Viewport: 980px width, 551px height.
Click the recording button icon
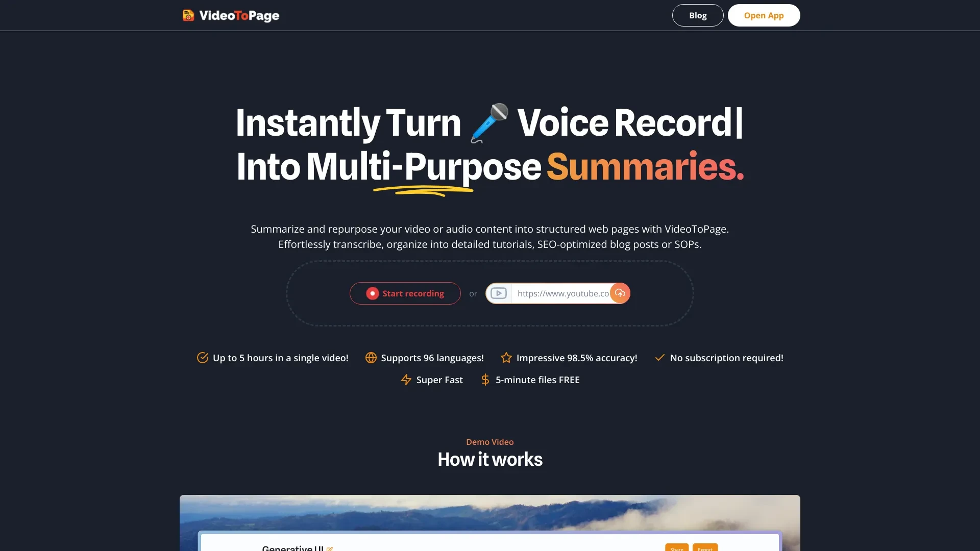point(372,293)
